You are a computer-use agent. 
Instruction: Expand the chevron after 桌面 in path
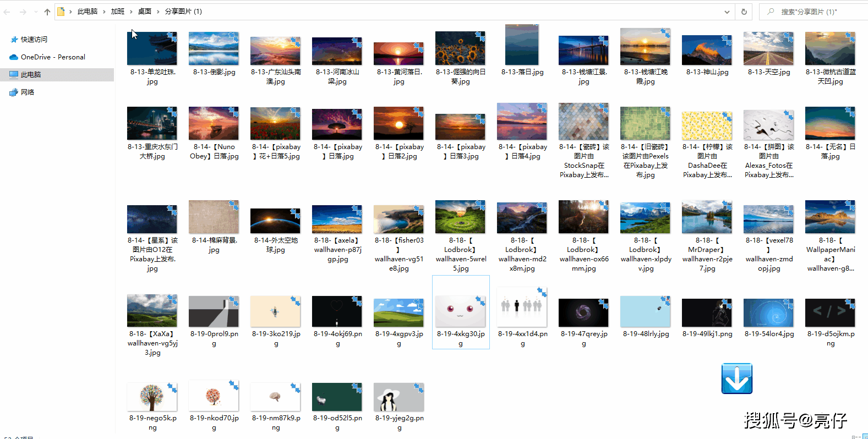click(158, 12)
